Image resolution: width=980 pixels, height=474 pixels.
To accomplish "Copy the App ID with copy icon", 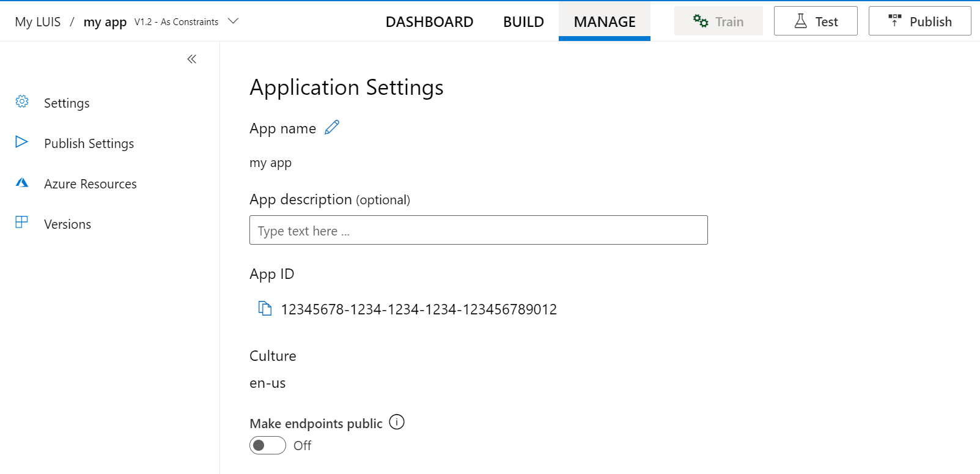I will (x=265, y=308).
